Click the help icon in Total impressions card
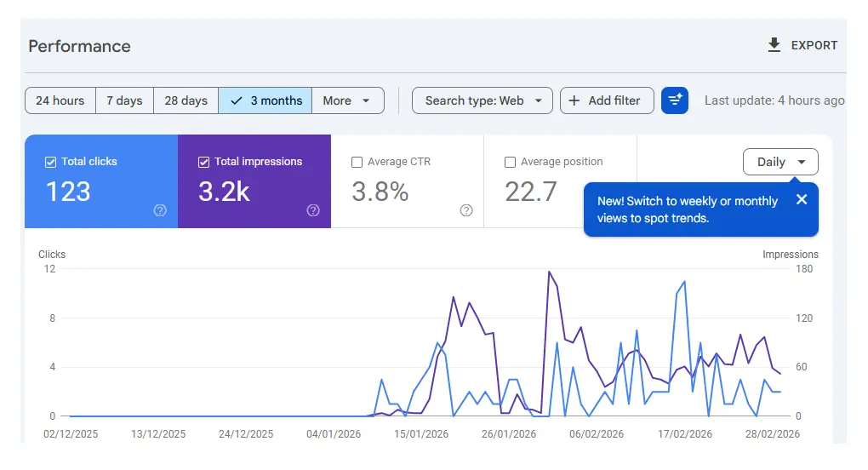The height and width of the screenshot is (470, 868). pos(313,210)
